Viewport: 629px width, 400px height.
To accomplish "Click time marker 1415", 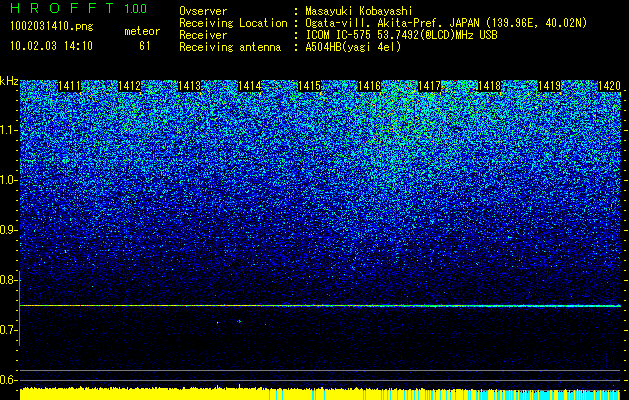I will (309, 86).
